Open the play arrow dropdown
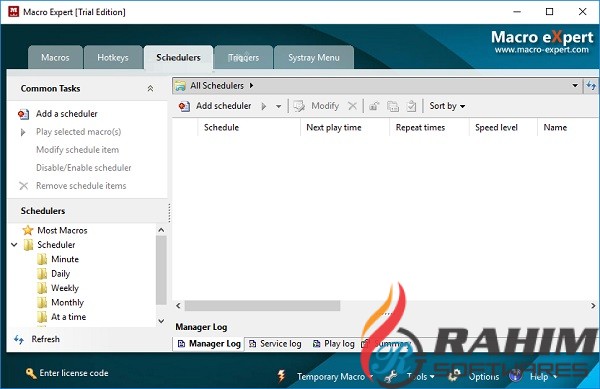Viewport: 600px width, 389px height. tap(279, 107)
